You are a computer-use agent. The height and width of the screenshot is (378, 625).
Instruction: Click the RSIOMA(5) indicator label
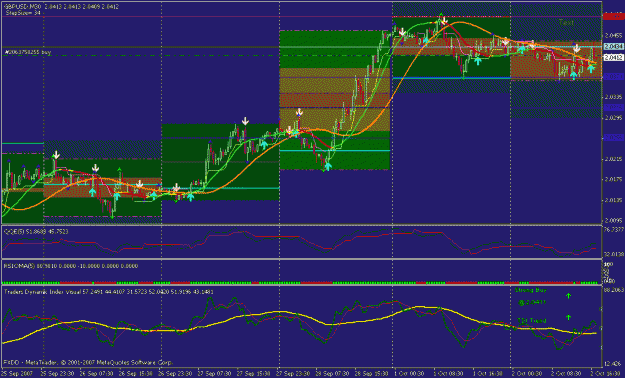[x=71, y=266]
